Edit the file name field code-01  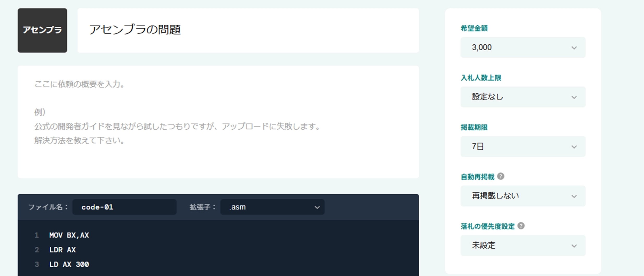[124, 207]
